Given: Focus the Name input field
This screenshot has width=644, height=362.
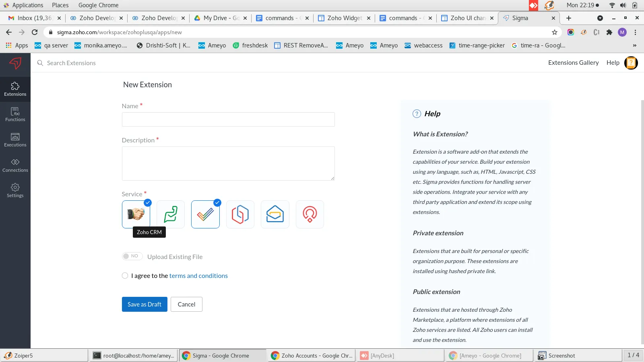Looking at the screenshot, I should 228,119.
